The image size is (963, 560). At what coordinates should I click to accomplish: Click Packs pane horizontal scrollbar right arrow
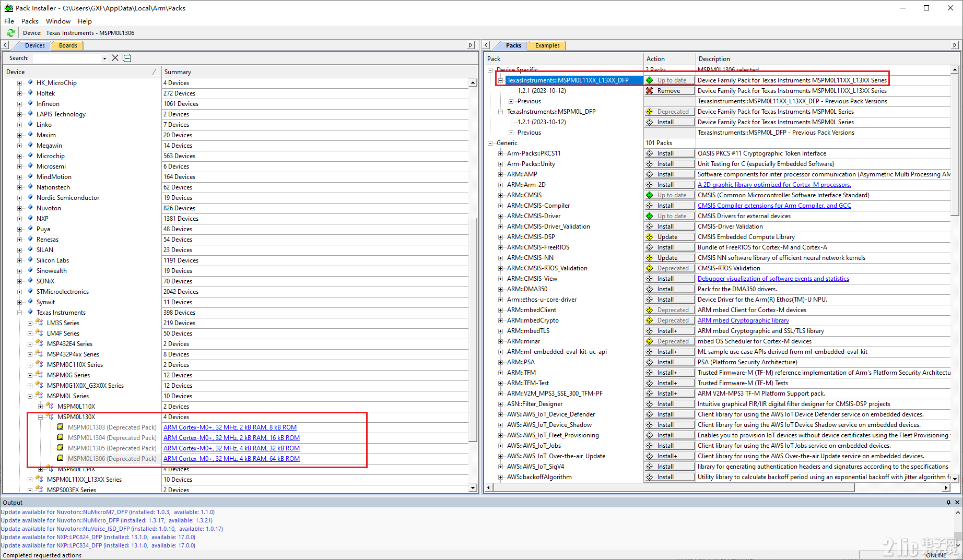(x=946, y=487)
